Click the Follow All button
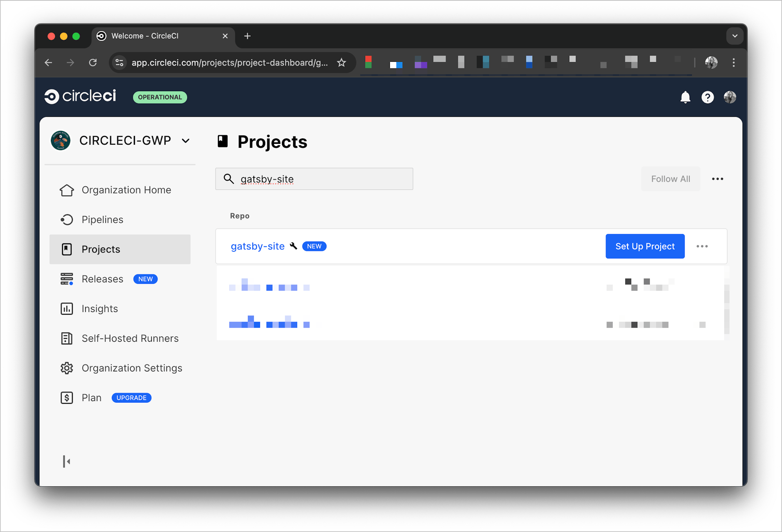The image size is (782, 532). [x=671, y=179]
